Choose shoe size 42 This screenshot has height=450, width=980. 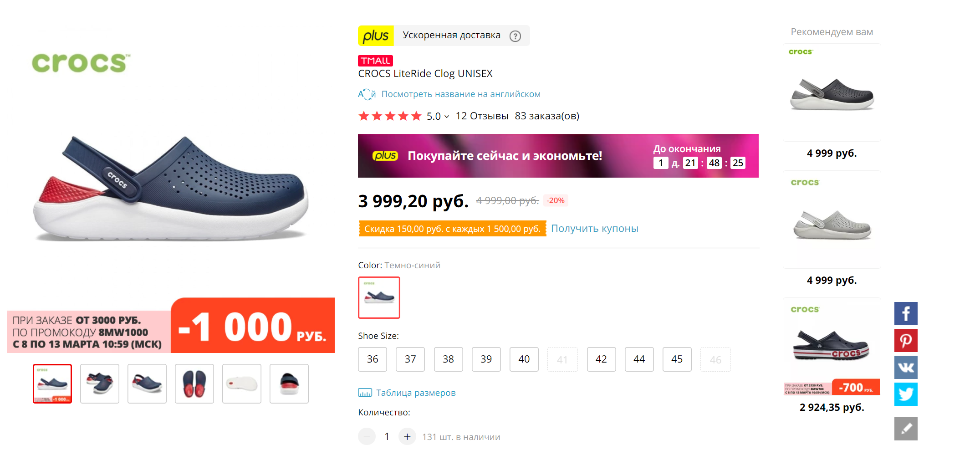[x=601, y=359]
